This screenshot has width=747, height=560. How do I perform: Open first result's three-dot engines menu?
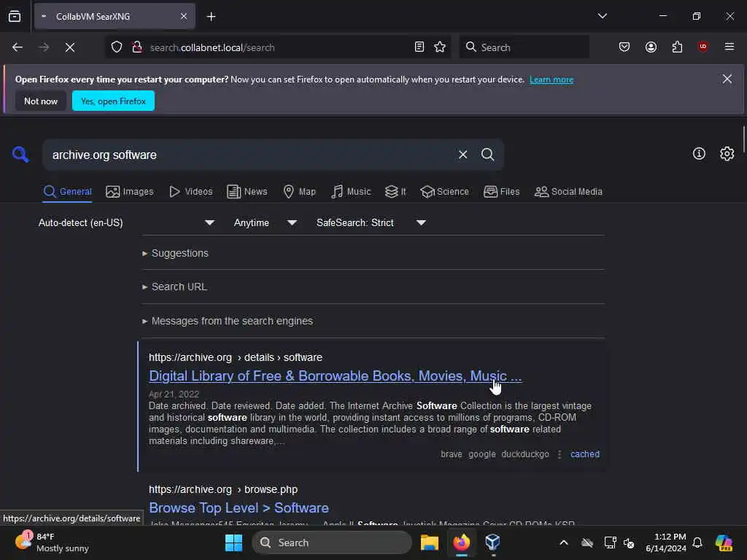[x=560, y=454]
